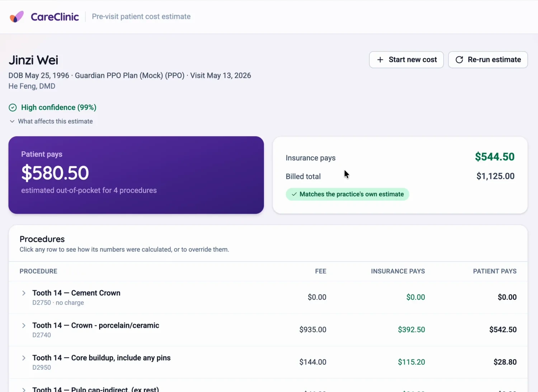Click Tooth 14 — Cement Crown procedure name
Viewport: 538px width, 392px height.
[x=76, y=293]
